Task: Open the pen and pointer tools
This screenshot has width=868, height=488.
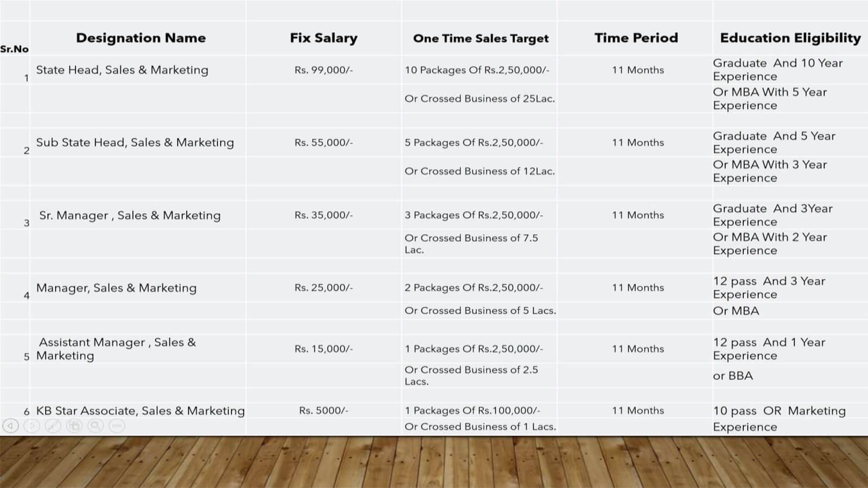Action: point(53,426)
